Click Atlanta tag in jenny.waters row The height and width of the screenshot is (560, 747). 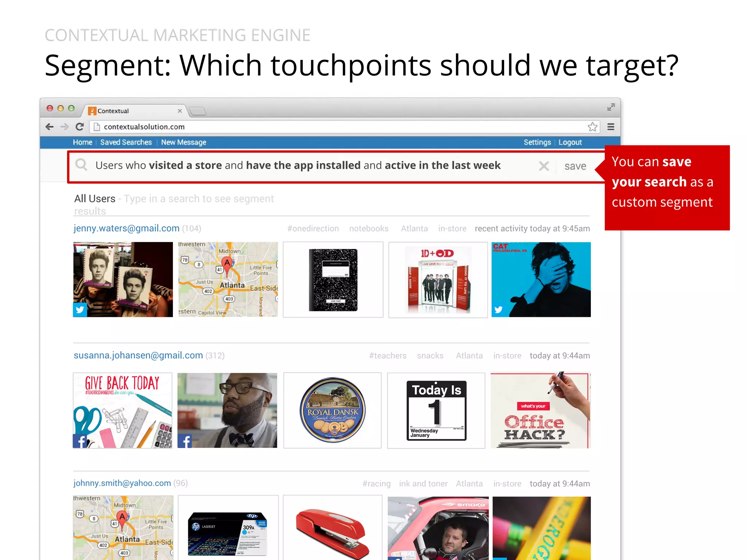tap(414, 229)
